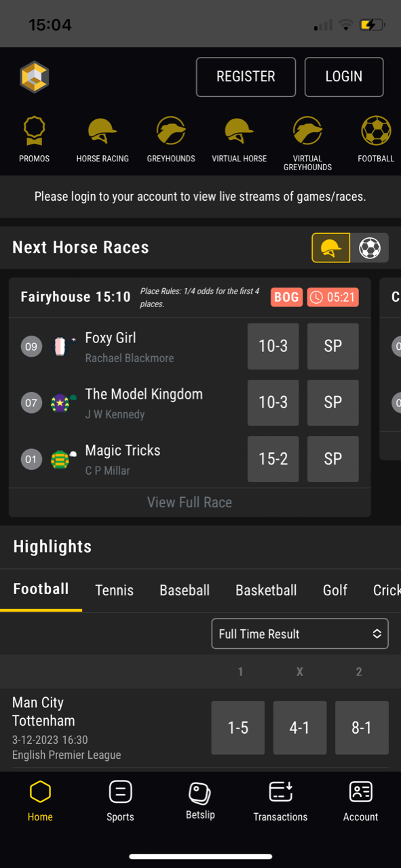The height and width of the screenshot is (868, 401).
Task: Switch to the Tennis highlights tab
Action: [114, 590]
